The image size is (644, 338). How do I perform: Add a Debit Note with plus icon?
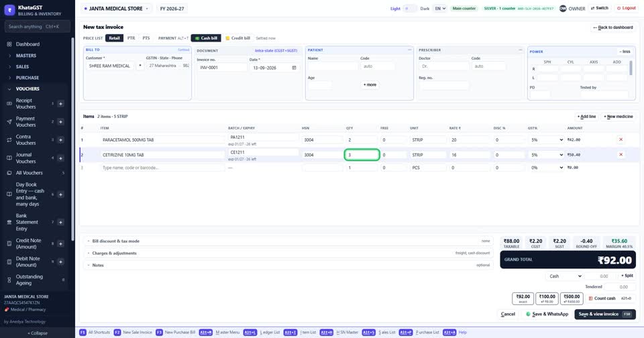60,262
